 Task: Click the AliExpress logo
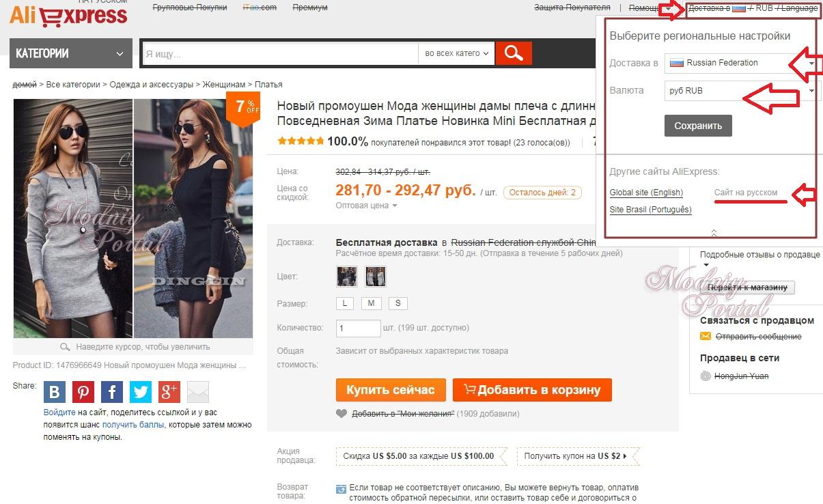pyautogui.click(x=68, y=15)
